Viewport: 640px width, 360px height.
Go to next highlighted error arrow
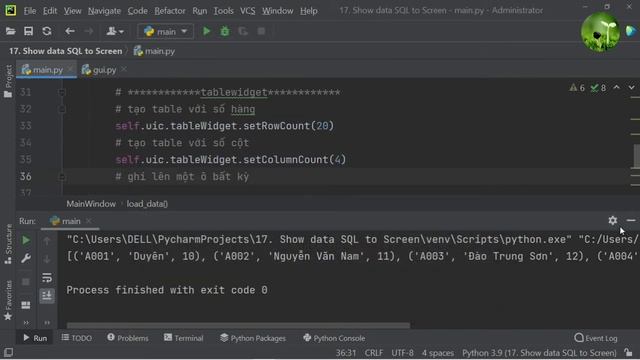(x=631, y=87)
